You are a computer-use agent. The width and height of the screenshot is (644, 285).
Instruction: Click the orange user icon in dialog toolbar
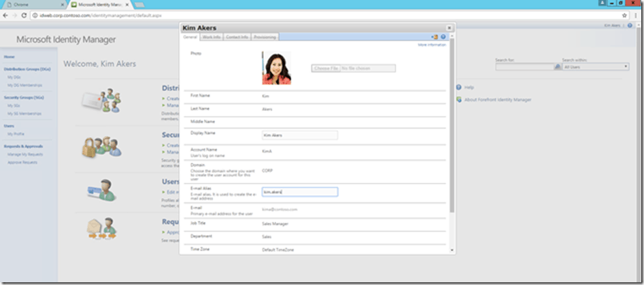[x=435, y=37]
